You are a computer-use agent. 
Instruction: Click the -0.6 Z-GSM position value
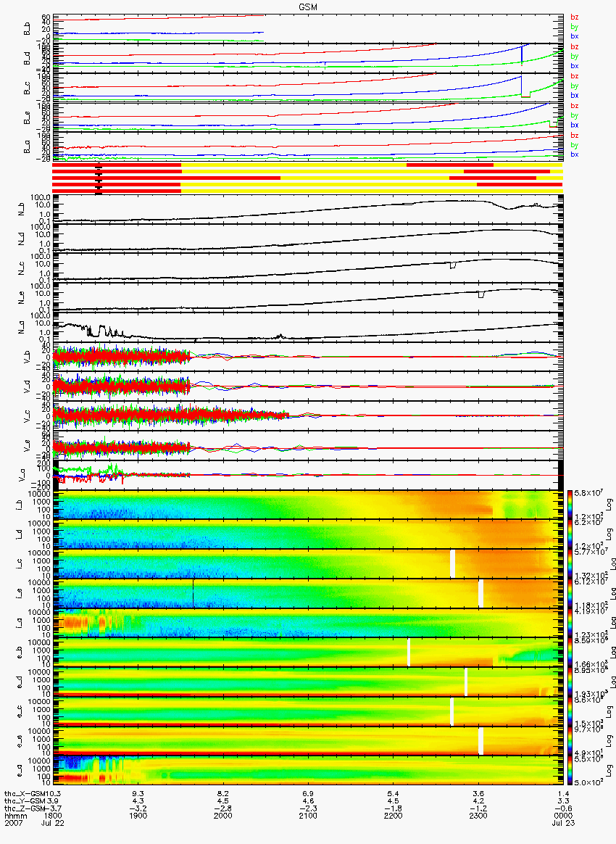[x=563, y=808]
